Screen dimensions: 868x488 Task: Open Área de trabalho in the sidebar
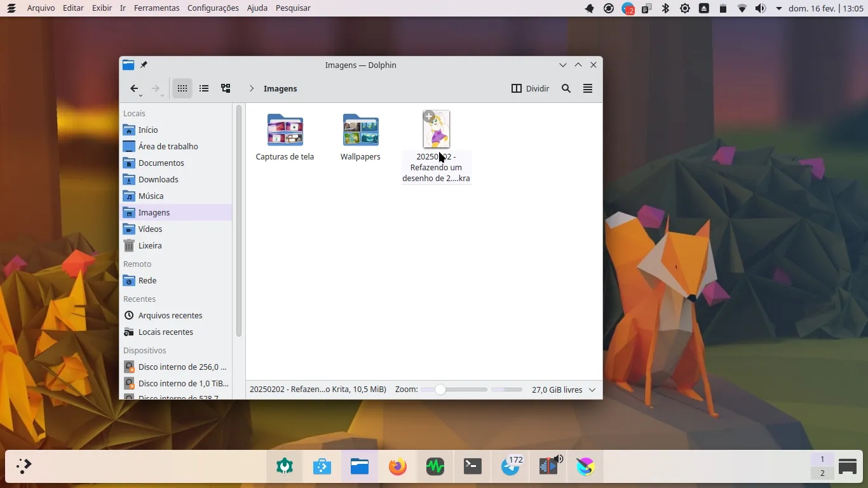click(176, 146)
